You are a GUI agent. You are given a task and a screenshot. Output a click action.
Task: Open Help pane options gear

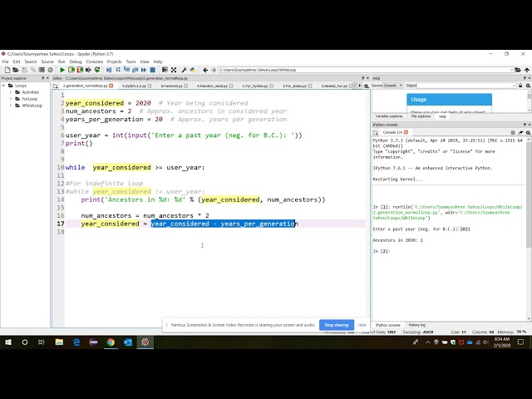tap(529, 86)
